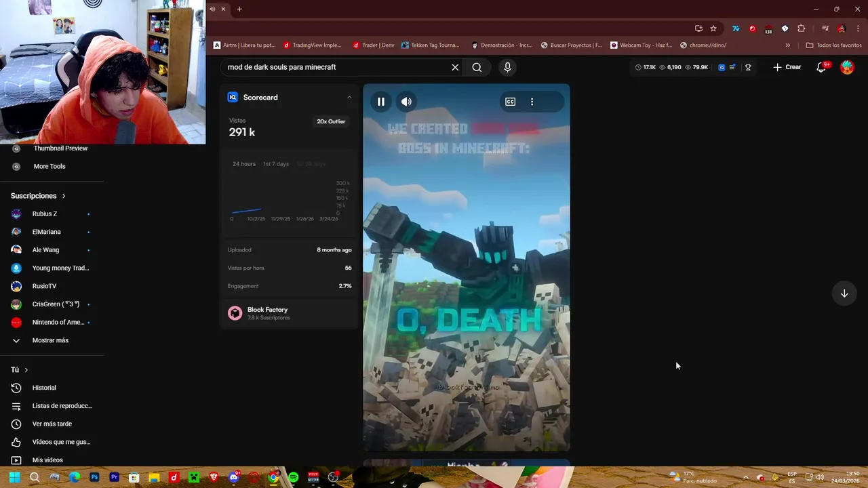Click the install app icon in address bar
The height and width of the screenshot is (488, 868).
click(698, 28)
